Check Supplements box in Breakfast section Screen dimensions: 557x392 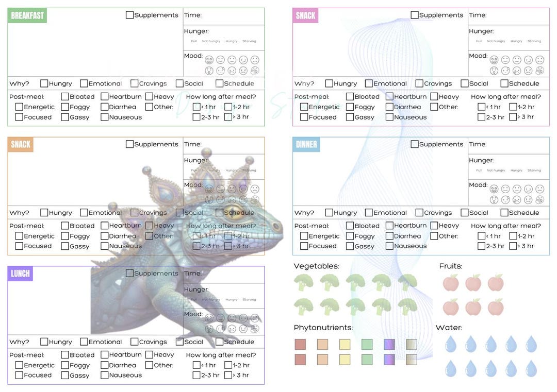(x=129, y=15)
